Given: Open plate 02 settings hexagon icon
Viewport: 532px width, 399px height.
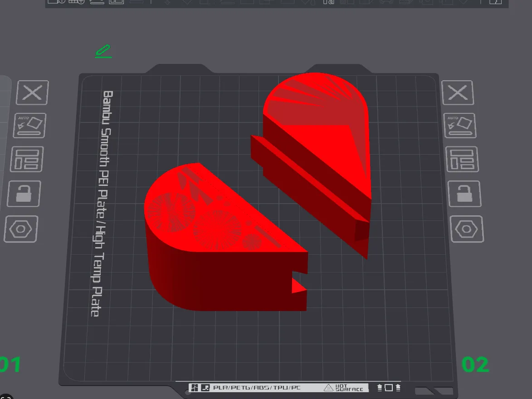Looking at the screenshot, I should [x=467, y=229].
